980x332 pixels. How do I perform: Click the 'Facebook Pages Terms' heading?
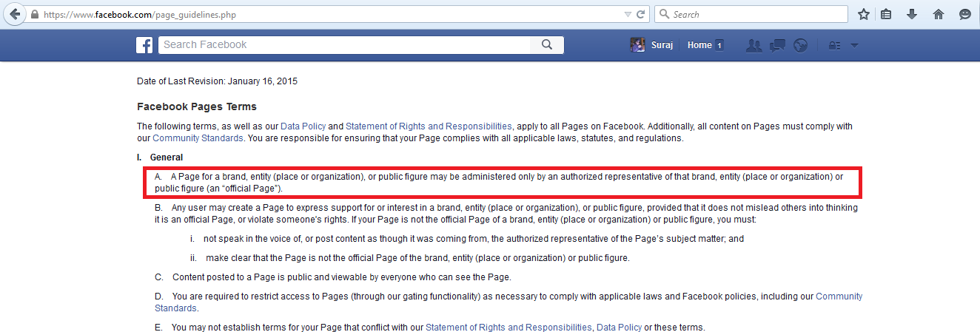[197, 106]
